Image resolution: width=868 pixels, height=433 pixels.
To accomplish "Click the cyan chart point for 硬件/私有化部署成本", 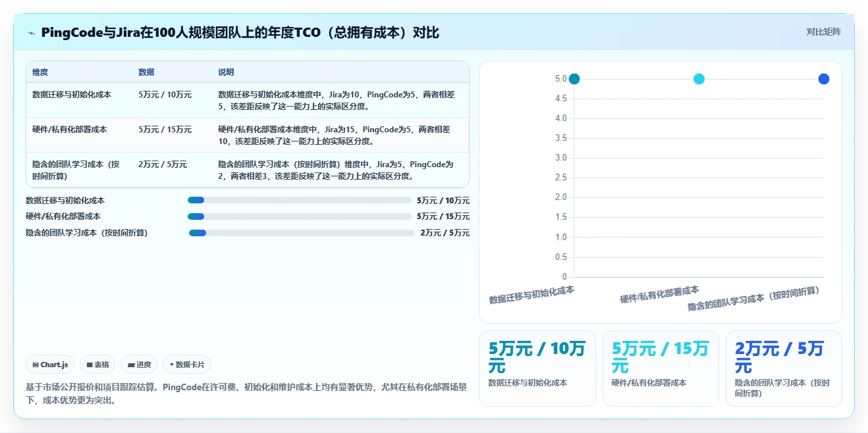I will pos(699,79).
